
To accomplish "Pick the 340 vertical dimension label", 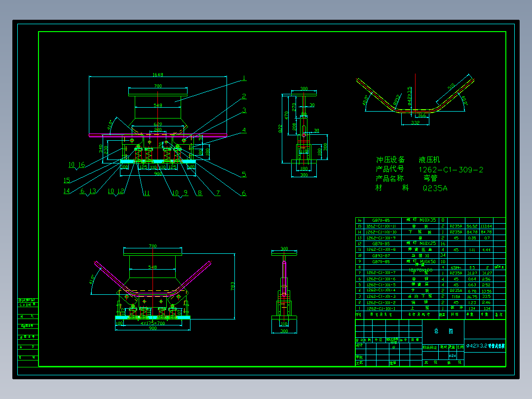I will pyautogui.click(x=101, y=149).
